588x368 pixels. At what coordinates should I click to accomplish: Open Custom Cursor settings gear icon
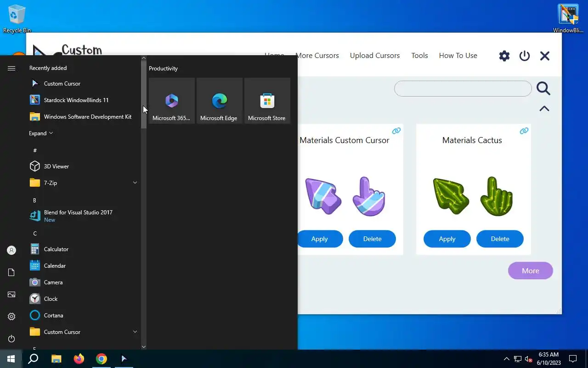click(504, 56)
